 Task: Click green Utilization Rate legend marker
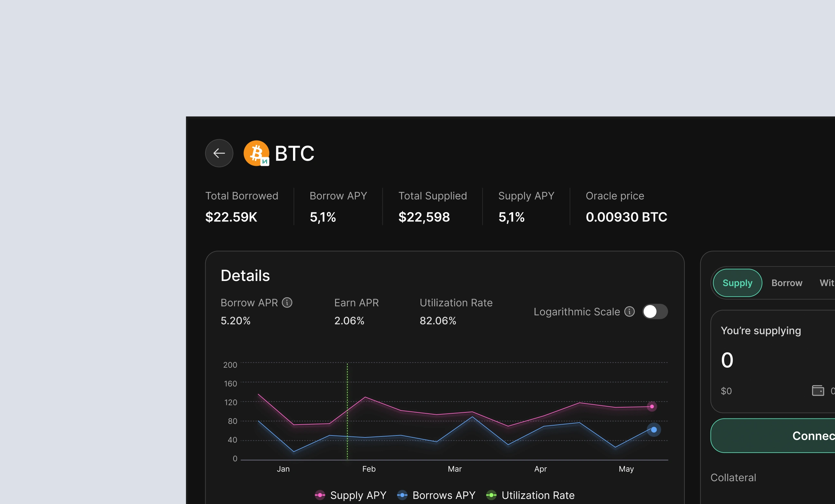491,495
